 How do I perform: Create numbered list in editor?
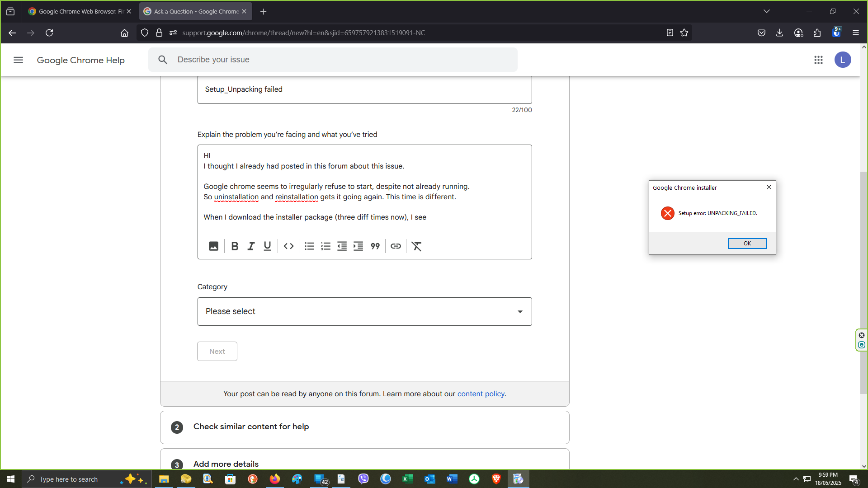click(325, 246)
